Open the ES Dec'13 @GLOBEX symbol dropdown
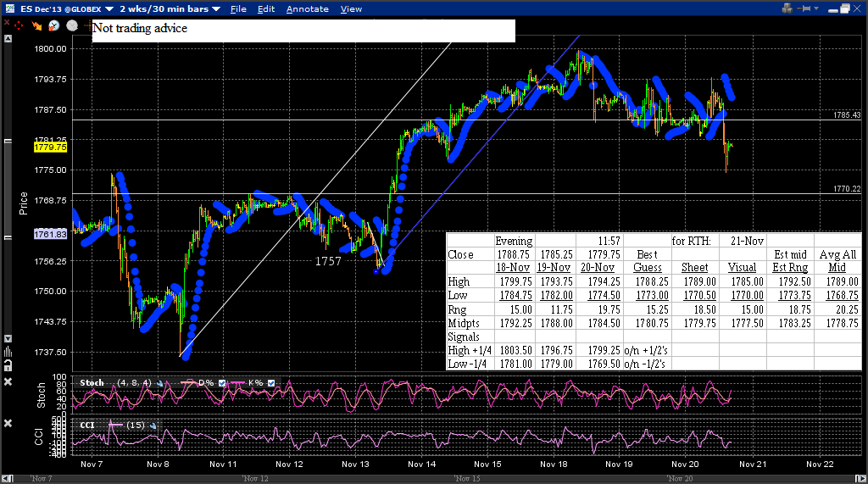 coord(109,8)
